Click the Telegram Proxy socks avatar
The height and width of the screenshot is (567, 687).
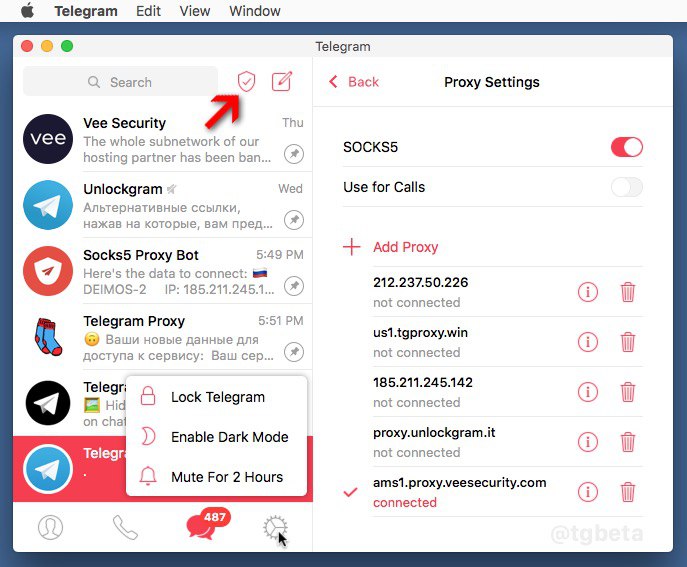click(x=48, y=337)
